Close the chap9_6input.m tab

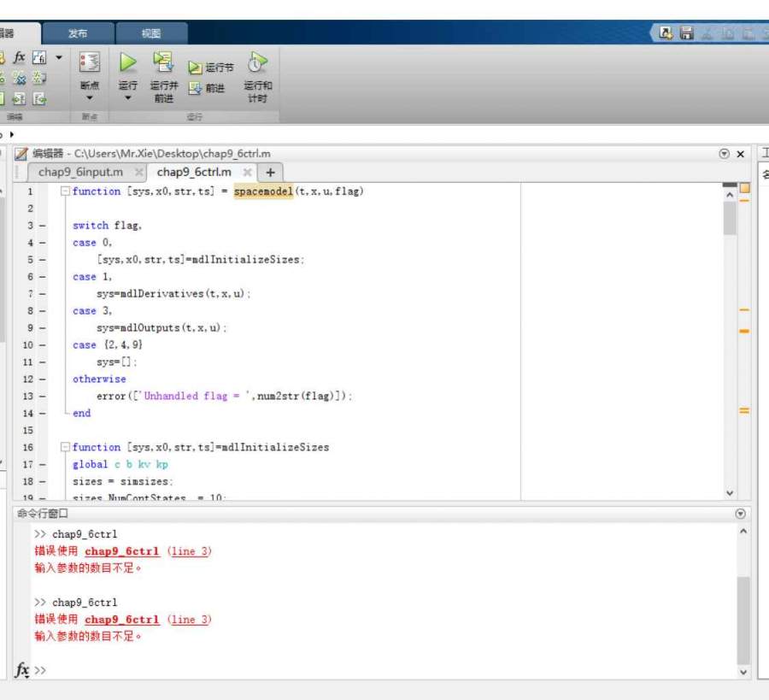(138, 172)
